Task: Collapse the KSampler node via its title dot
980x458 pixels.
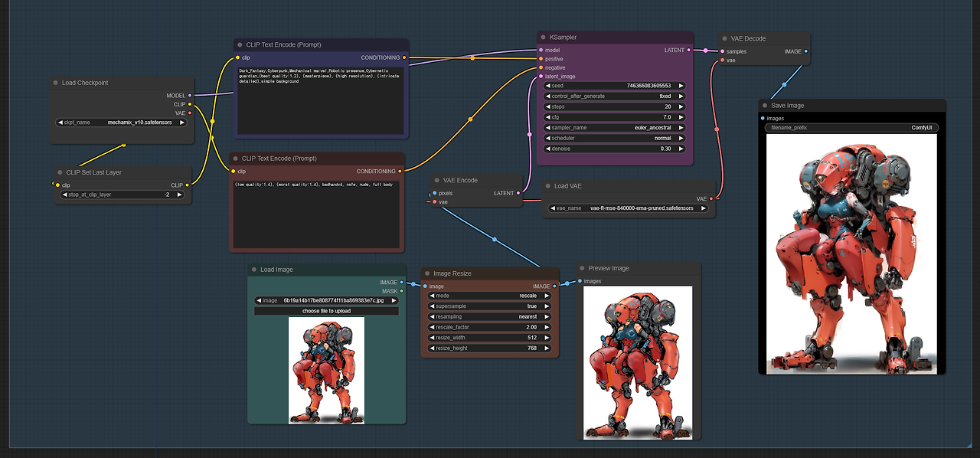Action: pyautogui.click(x=544, y=38)
